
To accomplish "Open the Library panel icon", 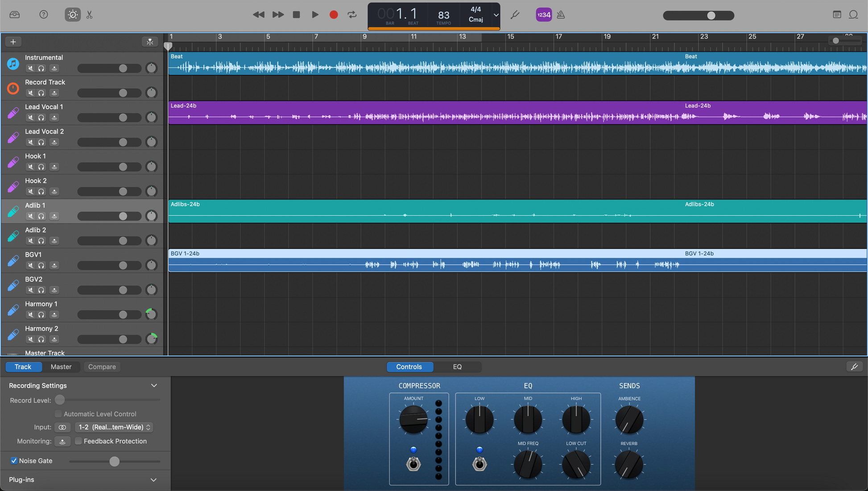I will (15, 15).
